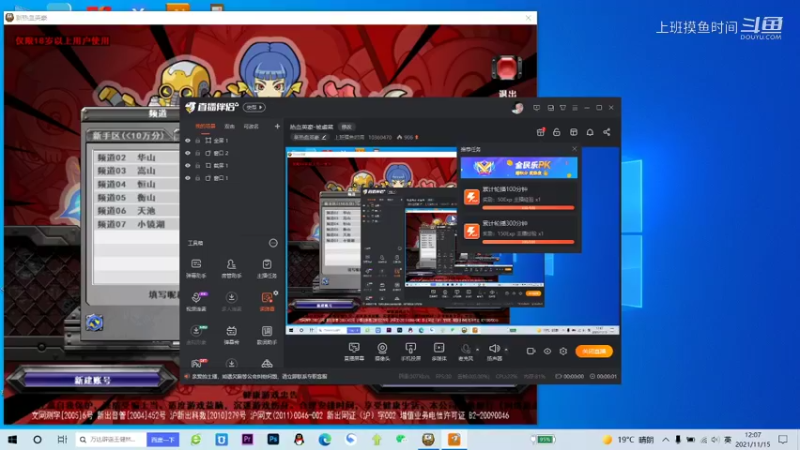The height and width of the screenshot is (450, 800).
Task: Hide the 截屏 1 source with its eye icon
Action: point(188,165)
